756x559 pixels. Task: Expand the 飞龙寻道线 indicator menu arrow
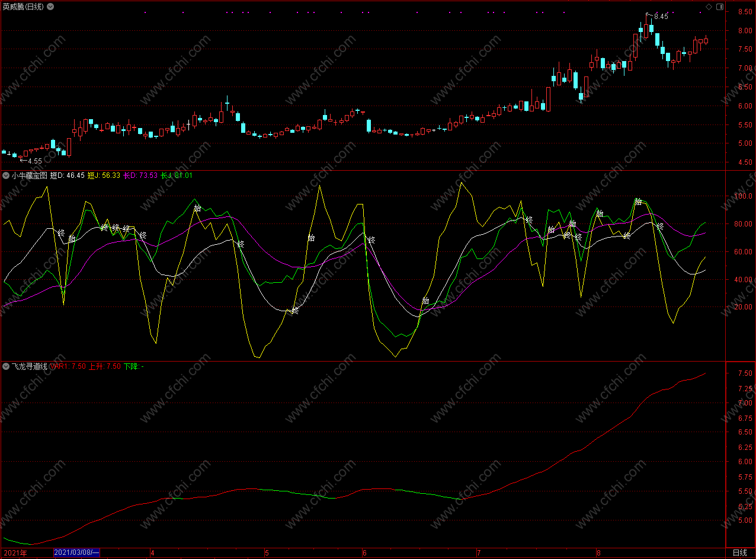(5, 366)
